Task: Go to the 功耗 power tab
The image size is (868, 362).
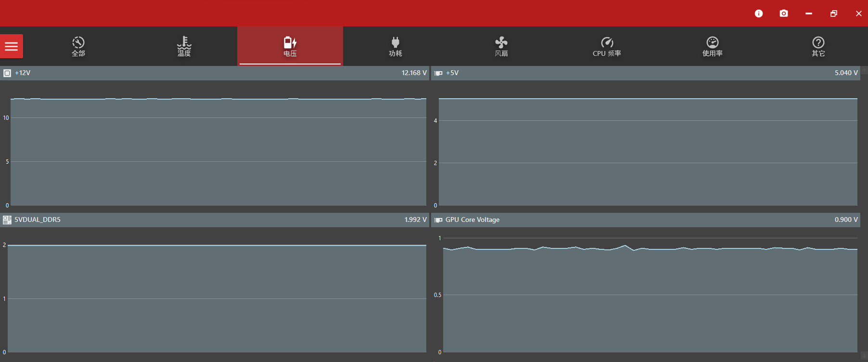Action: coord(396,47)
